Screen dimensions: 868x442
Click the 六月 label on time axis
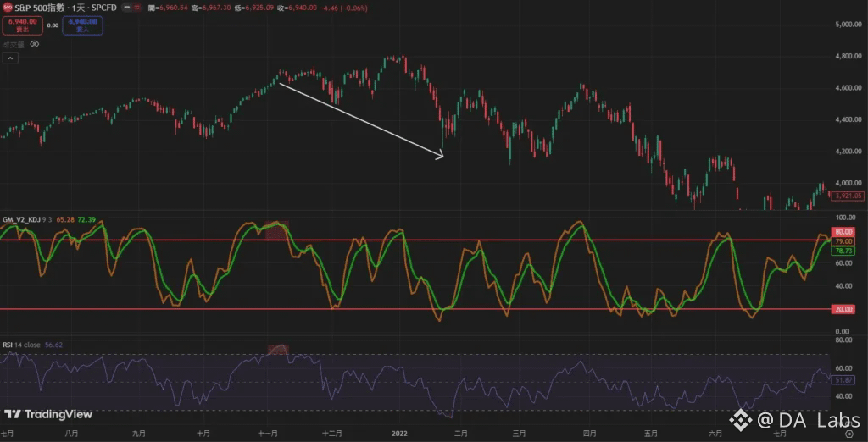click(715, 434)
